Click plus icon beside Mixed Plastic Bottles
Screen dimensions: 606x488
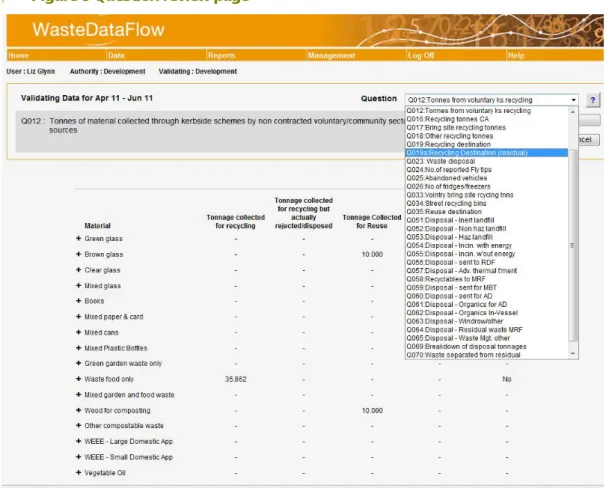(x=78, y=348)
